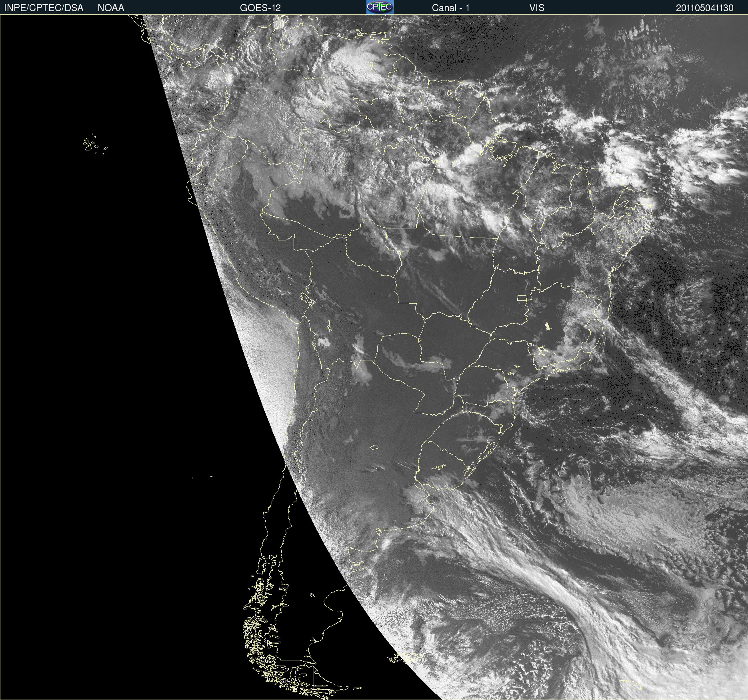Image resolution: width=748 pixels, height=700 pixels.
Task: Select the VIS label in header
Action: coord(537,8)
